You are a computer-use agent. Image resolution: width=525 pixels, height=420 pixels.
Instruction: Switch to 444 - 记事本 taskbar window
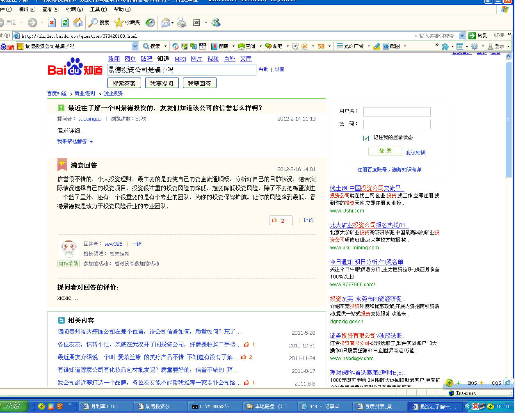click(x=324, y=406)
